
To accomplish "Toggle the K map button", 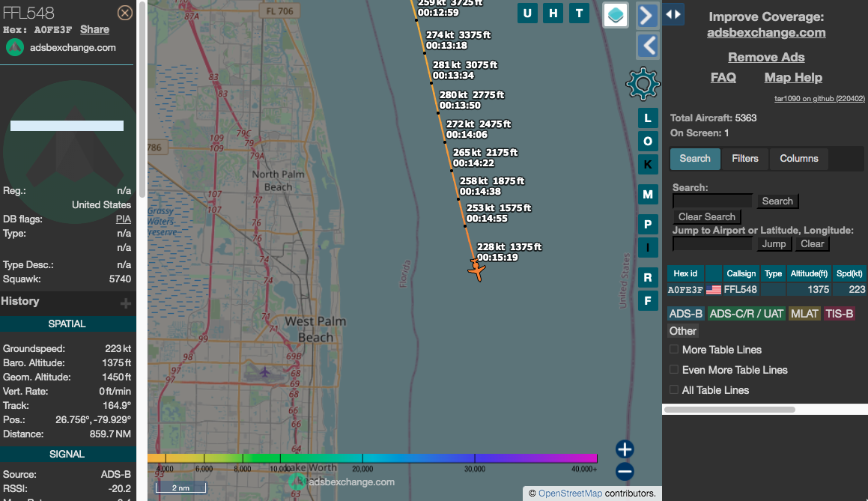I will point(648,165).
